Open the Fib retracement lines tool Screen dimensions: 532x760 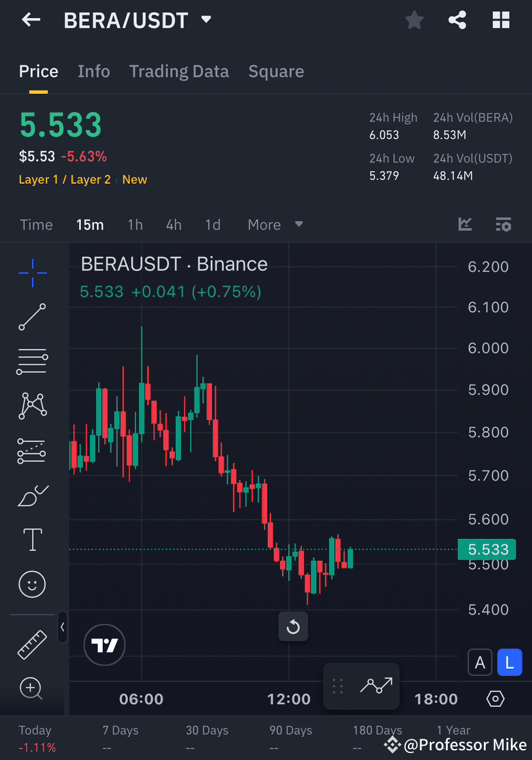coord(32,361)
